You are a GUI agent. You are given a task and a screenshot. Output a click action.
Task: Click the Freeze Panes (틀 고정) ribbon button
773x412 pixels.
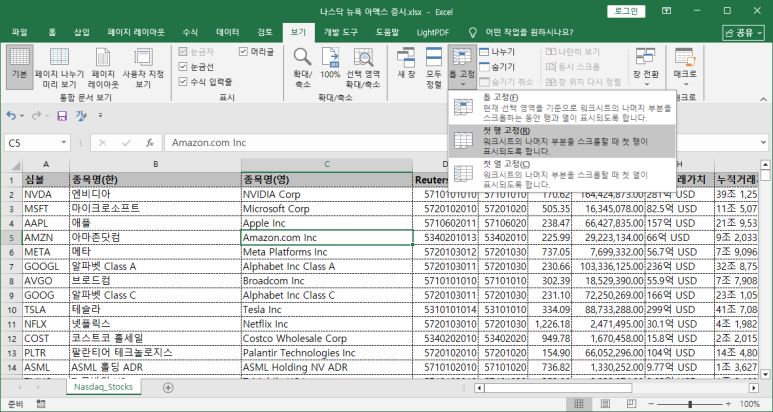(x=462, y=67)
